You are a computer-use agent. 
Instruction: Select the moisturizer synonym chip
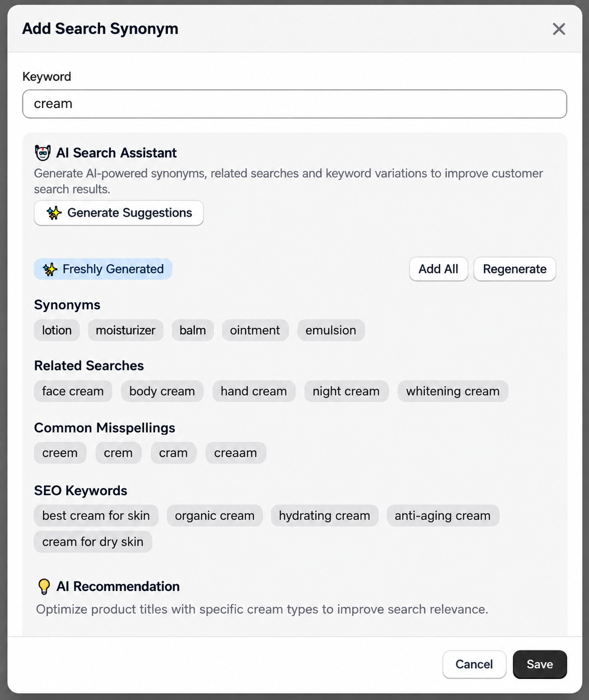[x=125, y=330]
